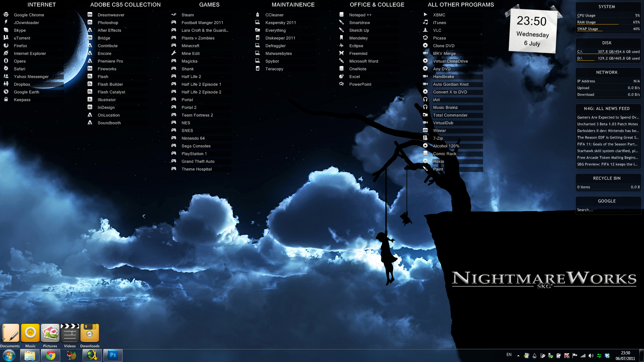Launch Premiere Pro from Adobe list
The image size is (644, 362).
pos(110,61)
